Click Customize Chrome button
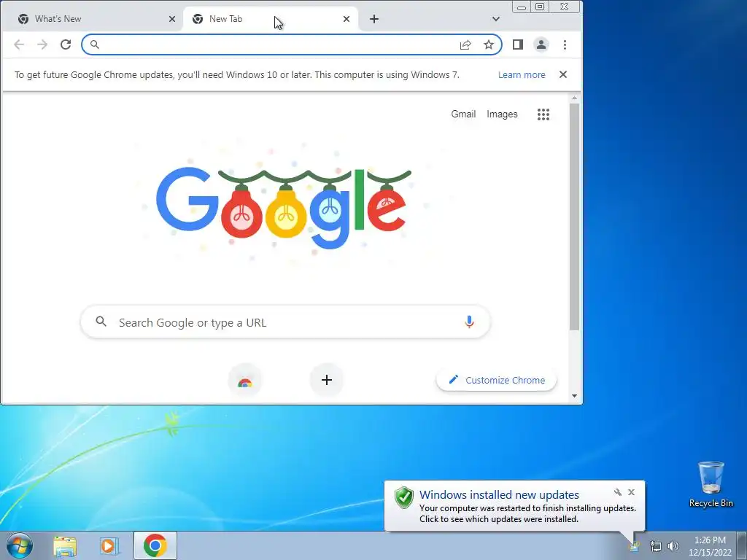This screenshot has width=747, height=560. click(x=497, y=380)
